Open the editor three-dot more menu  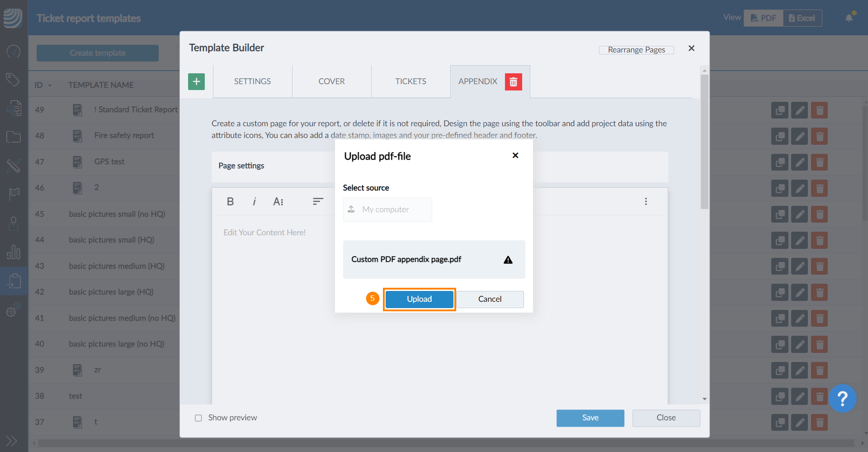click(x=646, y=201)
